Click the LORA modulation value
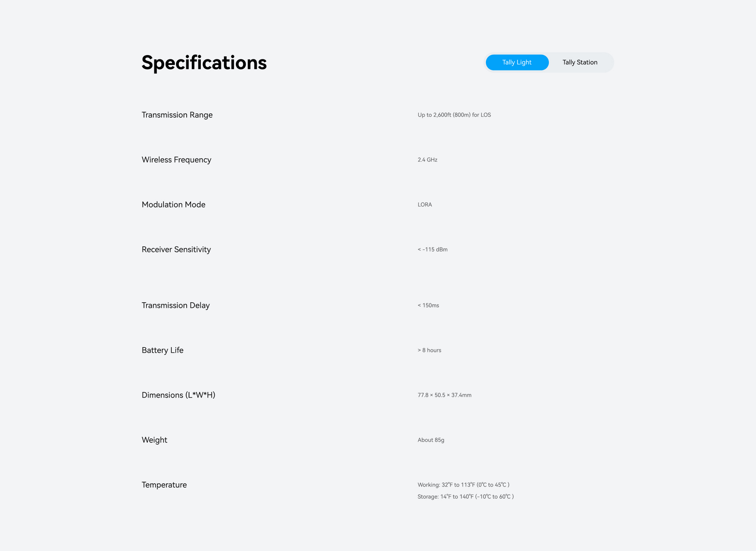This screenshot has width=756, height=551. coord(424,205)
